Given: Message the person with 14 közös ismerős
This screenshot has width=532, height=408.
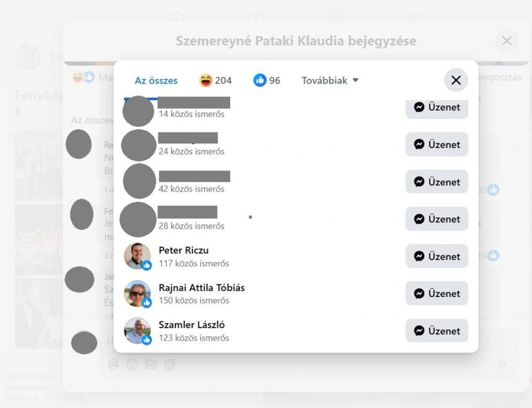Looking at the screenshot, I should click(x=437, y=108).
